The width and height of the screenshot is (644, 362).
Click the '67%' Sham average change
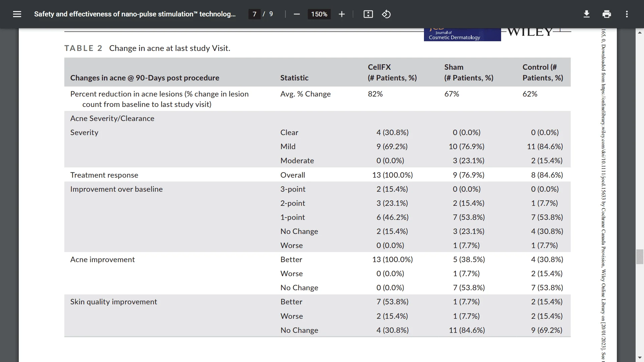tap(451, 94)
